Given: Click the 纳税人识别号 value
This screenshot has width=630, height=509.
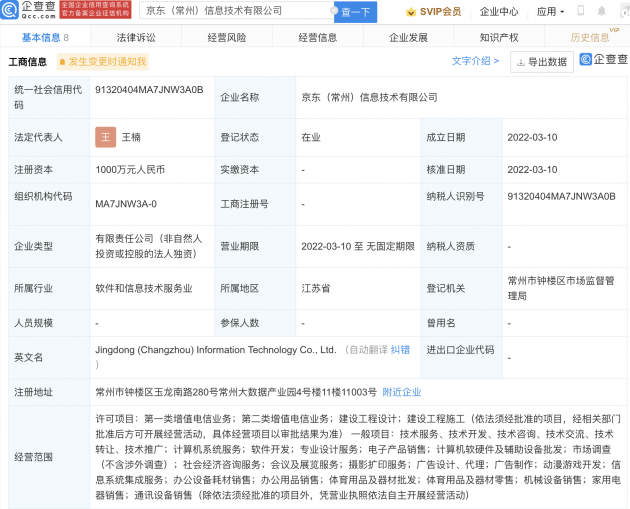Looking at the screenshot, I should 561,196.
